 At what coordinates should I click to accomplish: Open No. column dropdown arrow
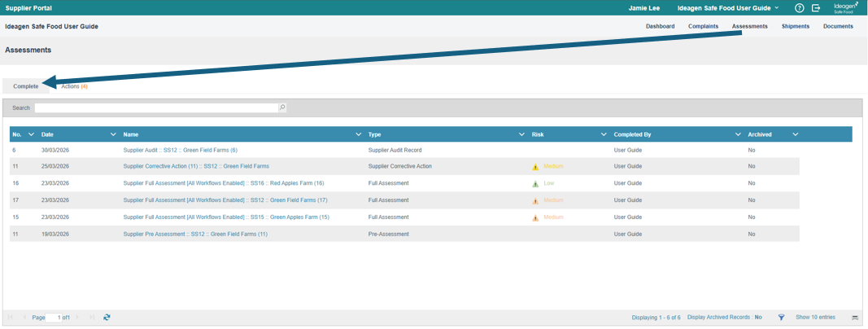tap(31, 134)
